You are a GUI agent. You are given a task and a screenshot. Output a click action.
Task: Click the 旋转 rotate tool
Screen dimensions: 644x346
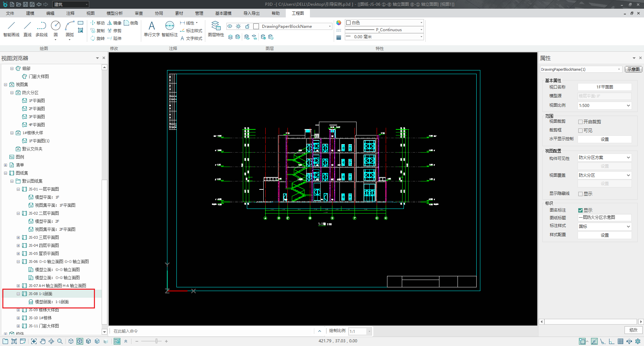click(x=98, y=39)
